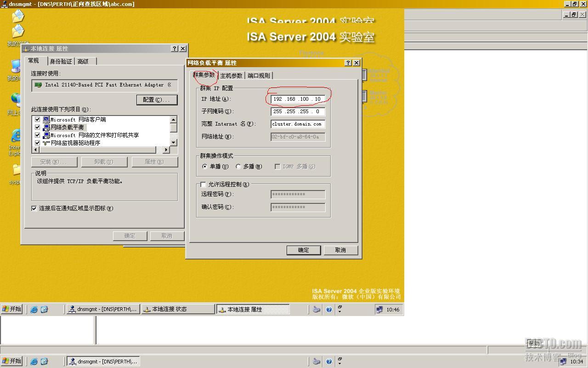
Task: Select the 多播 radio button
Action: [238, 167]
